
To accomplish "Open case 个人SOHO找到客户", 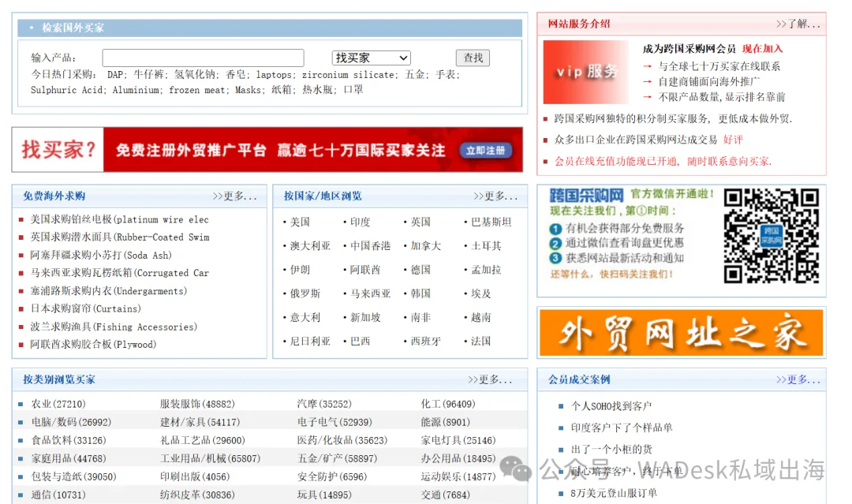I will tap(611, 406).
